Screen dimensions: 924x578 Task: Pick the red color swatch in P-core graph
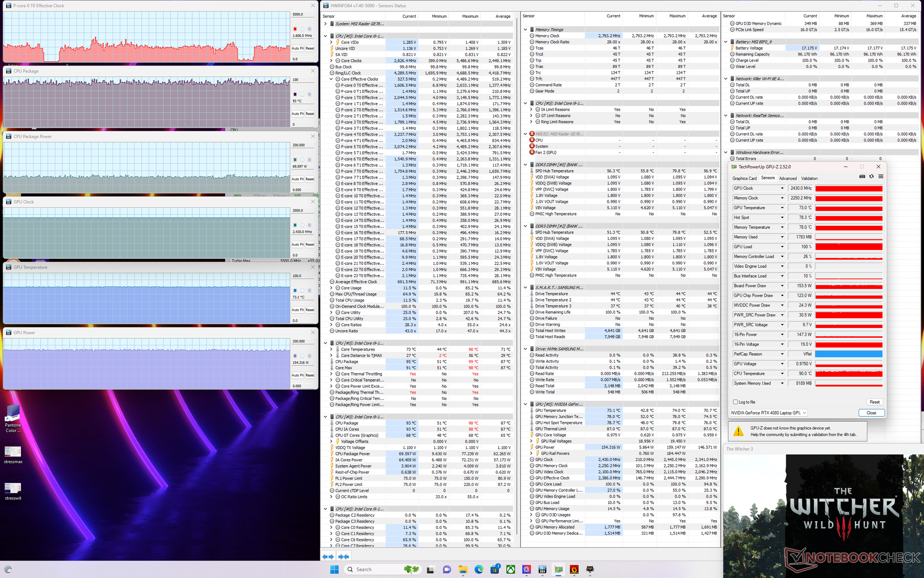pyautogui.click(x=295, y=29)
